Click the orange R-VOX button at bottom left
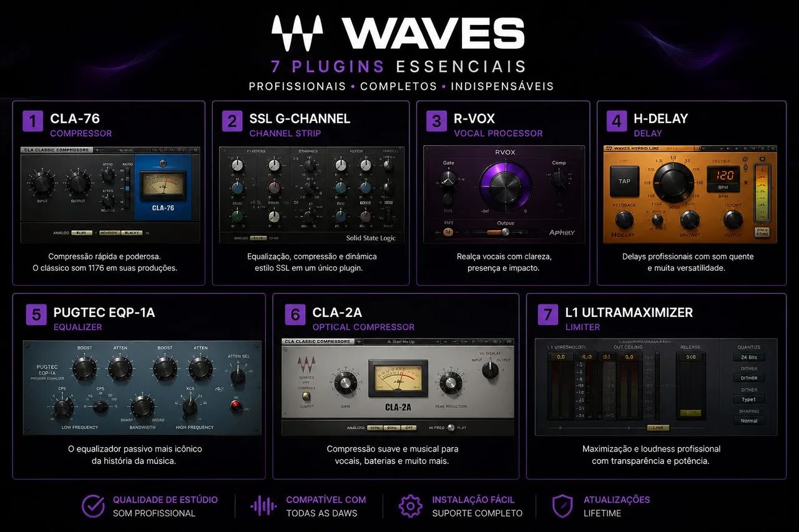The image size is (799, 532). (x=448, y=233)
